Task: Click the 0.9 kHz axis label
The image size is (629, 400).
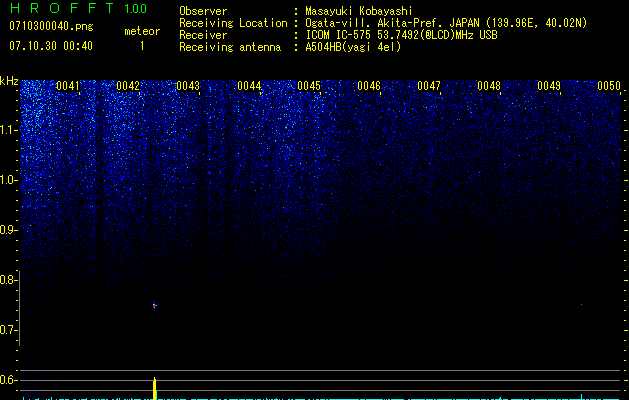Action: click(x=9, y=230)
